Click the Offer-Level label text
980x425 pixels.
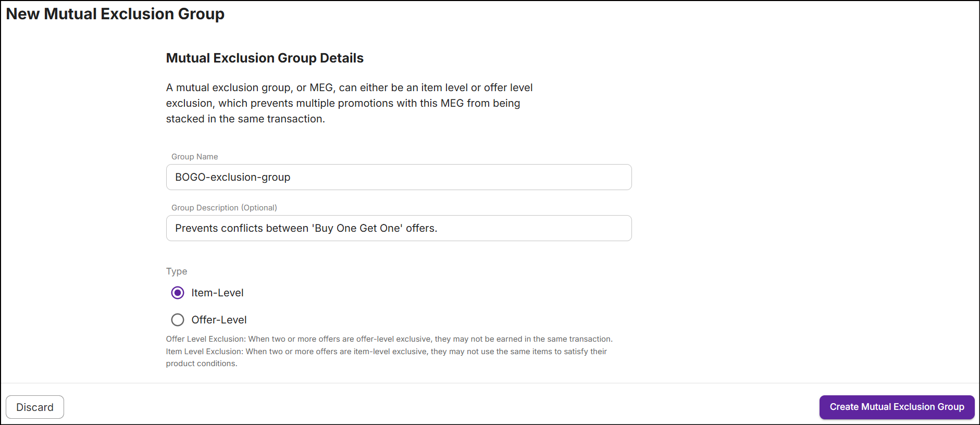point(219,320)
